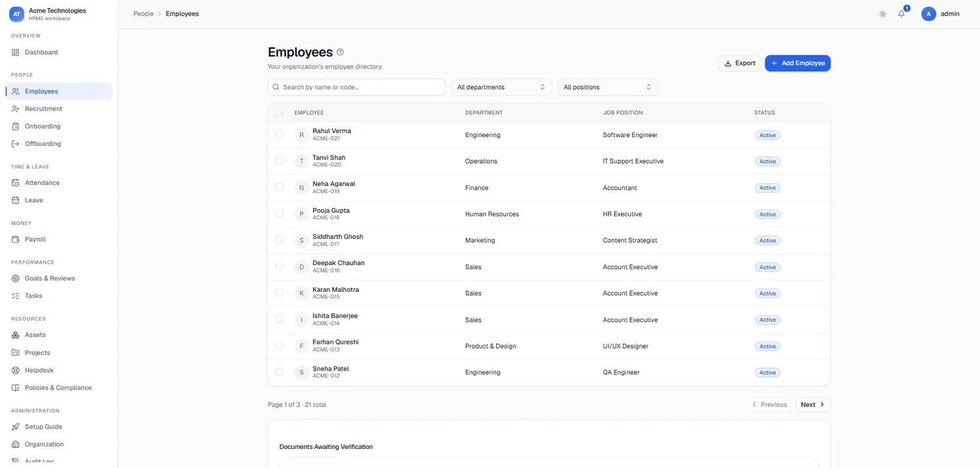
Task: Open the Attendance page
Action: 59,183
